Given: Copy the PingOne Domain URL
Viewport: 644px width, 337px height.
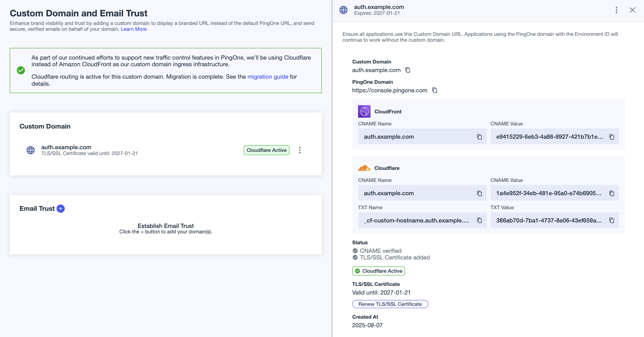Looking at the screenshot, I should [x=435, y=90].
